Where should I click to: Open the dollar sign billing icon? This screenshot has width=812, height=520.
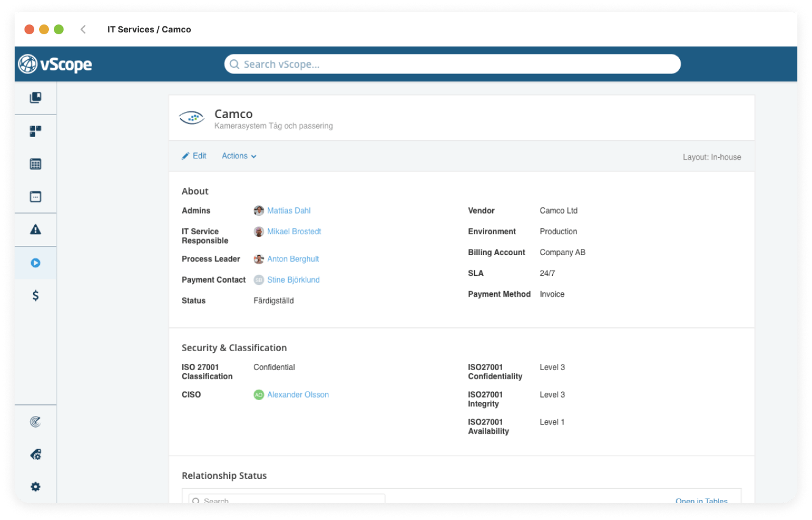pyautogui.click(x=35, y=295)
